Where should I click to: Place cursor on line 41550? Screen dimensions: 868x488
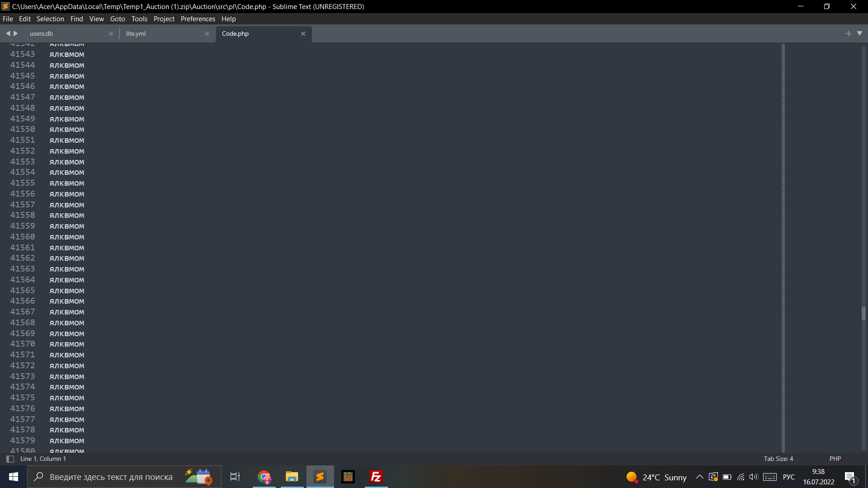(x=67, y=130)
